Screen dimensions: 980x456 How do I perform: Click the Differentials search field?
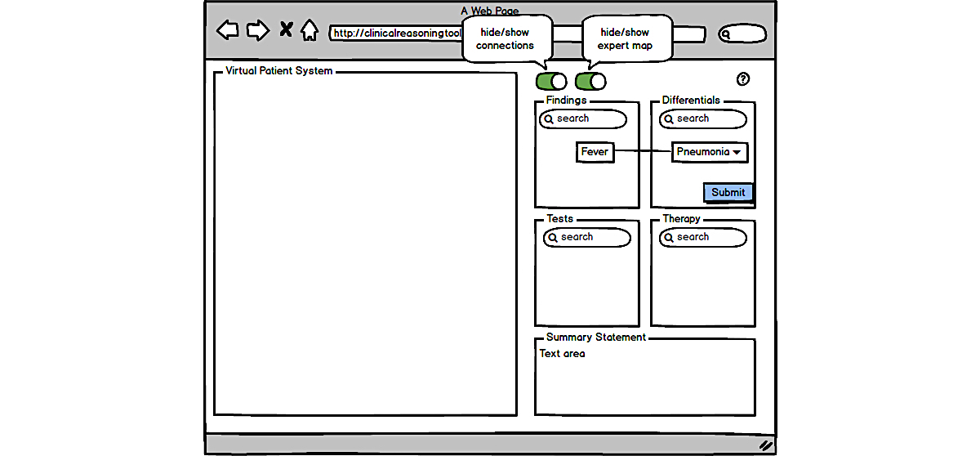tap(709, 119)
